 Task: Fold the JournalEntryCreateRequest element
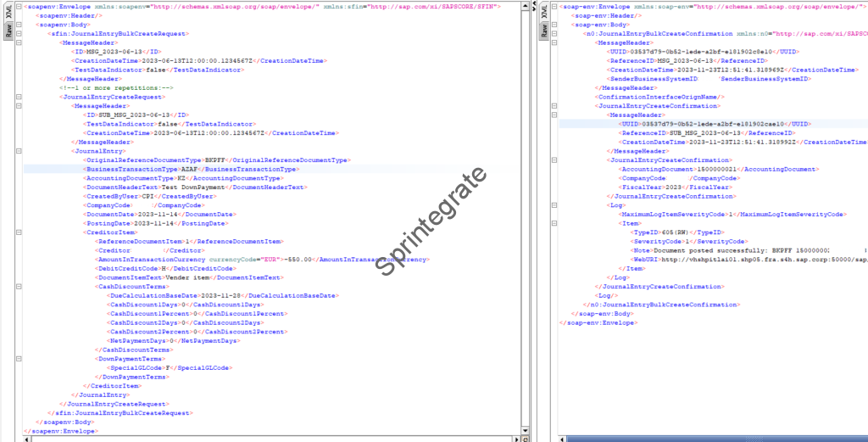click(19, 97)
